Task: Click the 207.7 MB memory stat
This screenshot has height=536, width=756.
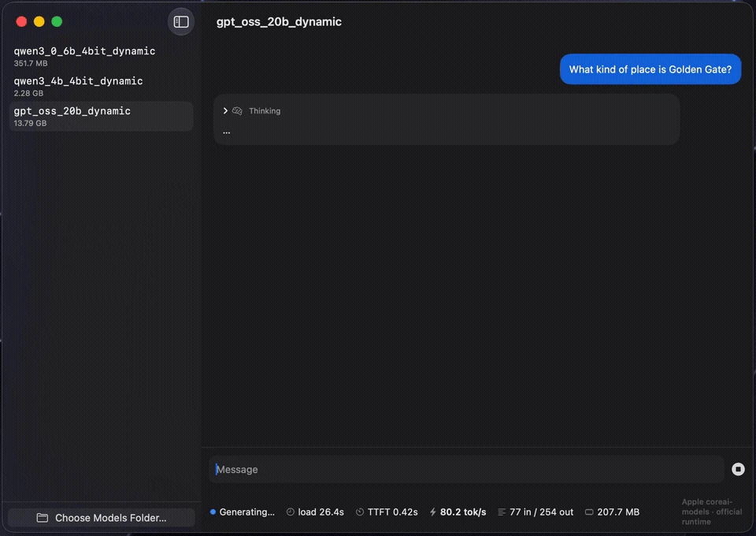Action: (618, 512)
